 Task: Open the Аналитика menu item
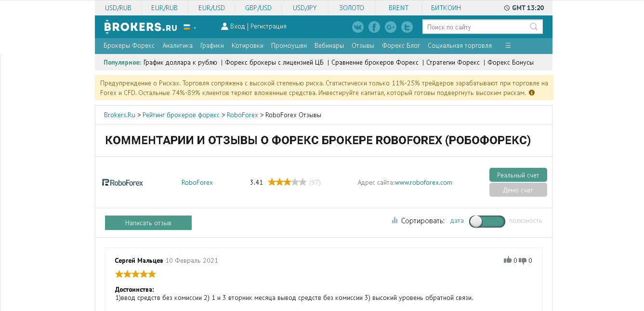coord(177,46)
